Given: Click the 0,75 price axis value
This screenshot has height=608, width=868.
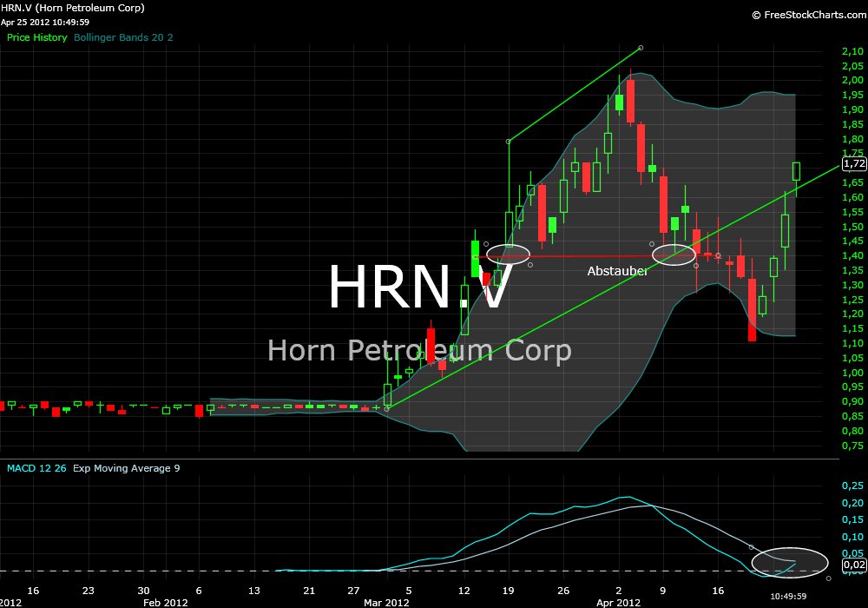Looking at the screenshot, I should pyautogui.click(x=852, y=446).
